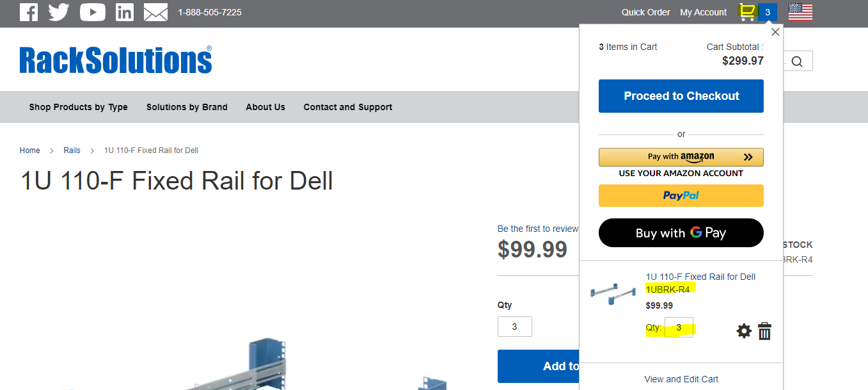Open the About Us menu
The width and height of the screenshot is (868, 390).
[265, 107]
